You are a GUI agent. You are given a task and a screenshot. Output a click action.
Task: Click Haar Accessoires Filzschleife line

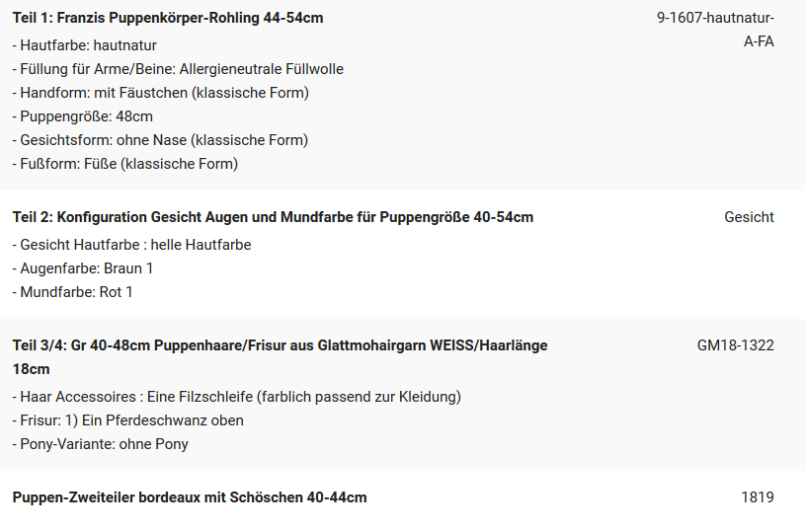(x=237, y=397)
